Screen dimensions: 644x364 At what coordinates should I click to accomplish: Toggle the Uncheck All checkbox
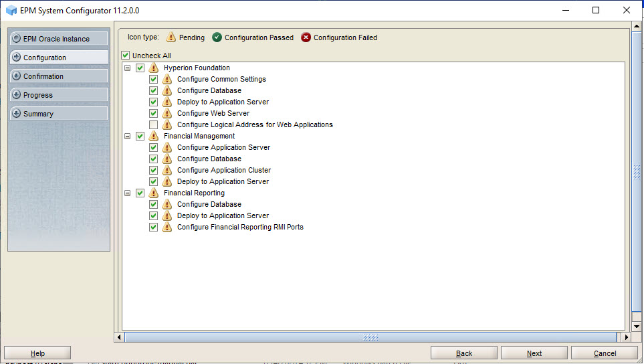pos(126,55)
